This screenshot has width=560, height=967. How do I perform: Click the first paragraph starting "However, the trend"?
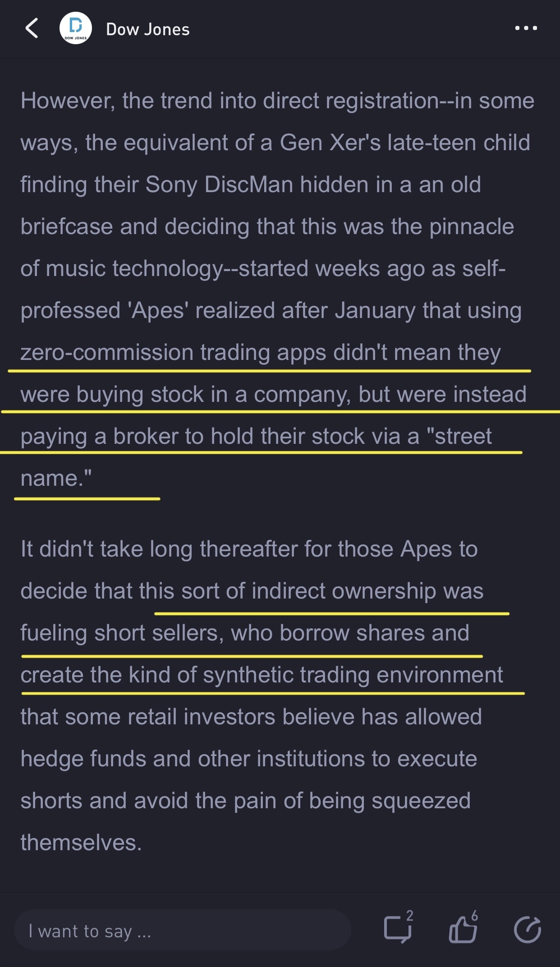(x=277, y=289)
